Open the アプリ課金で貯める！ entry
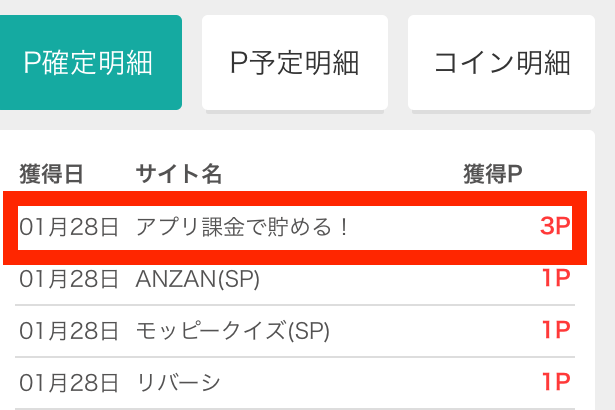Viewport: 615px width, 410px height. pyautogui.click(x=243, y=227)
